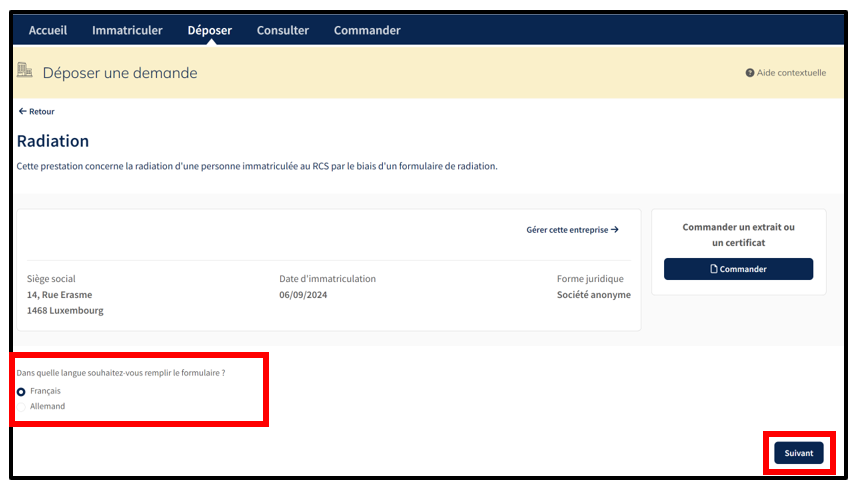Click the Société anonyme legal form value

(x=593, y=295)
